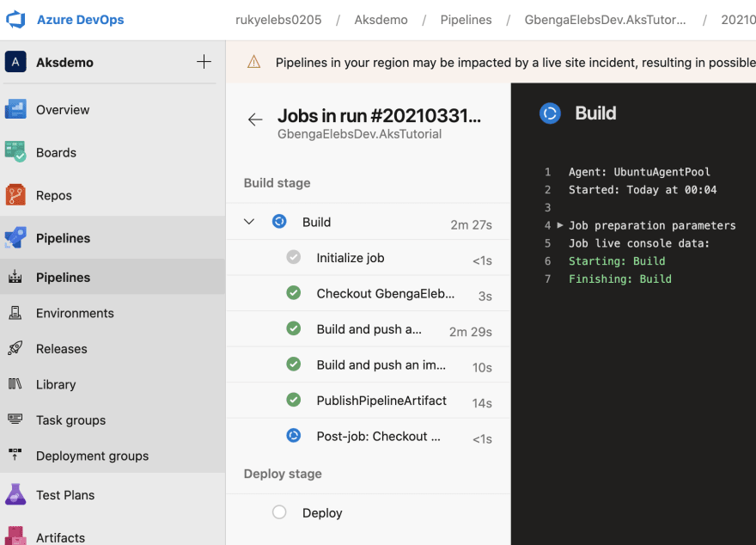Open the Boards section icon
This screenshot has width=756, height=545.
click(x=15, y=151)
